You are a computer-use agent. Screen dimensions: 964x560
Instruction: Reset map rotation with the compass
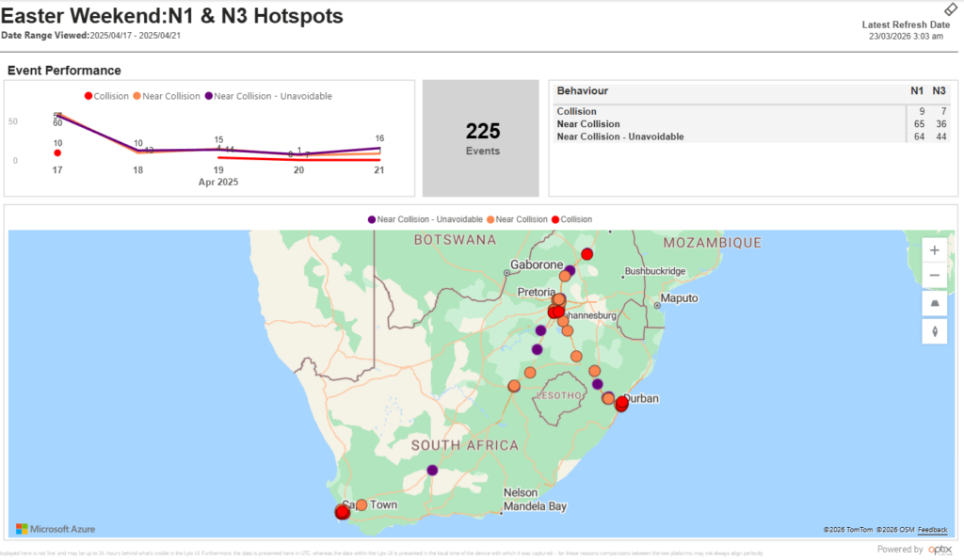pos(934,330)
